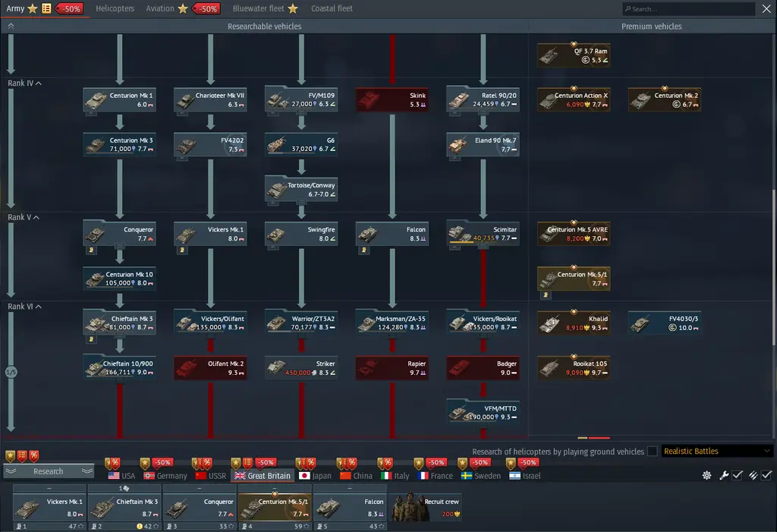Open the Realistic Battles game mode dropdown

[x=716, y=452]
